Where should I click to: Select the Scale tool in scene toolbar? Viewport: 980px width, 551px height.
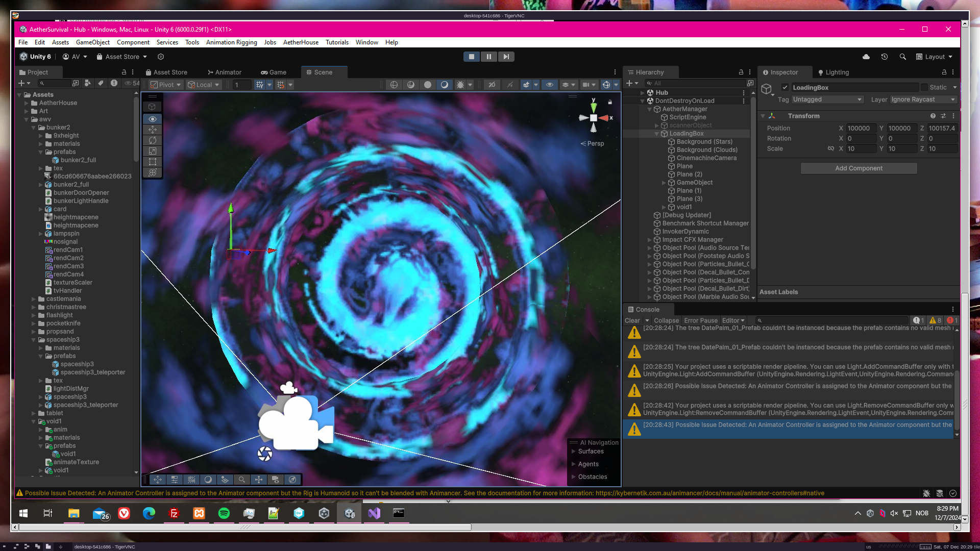pos(152,151)
